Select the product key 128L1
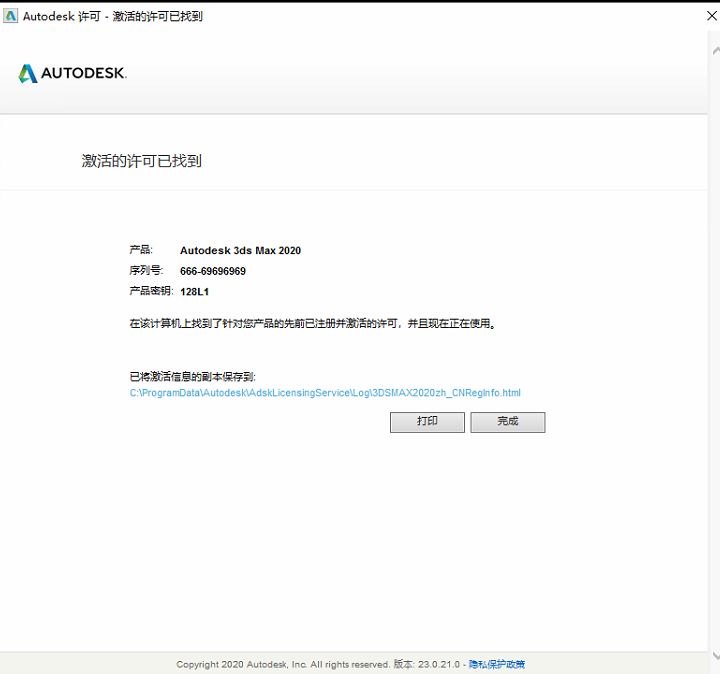The width and height of the screenshot is (720, 674). (x=194, y=292)
